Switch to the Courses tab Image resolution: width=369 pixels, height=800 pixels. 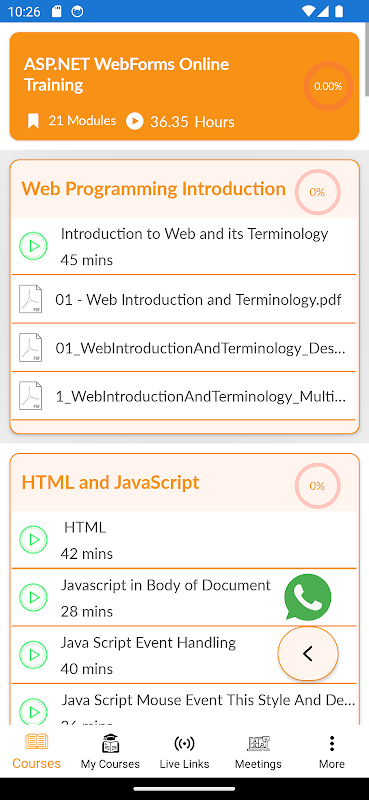37,751
